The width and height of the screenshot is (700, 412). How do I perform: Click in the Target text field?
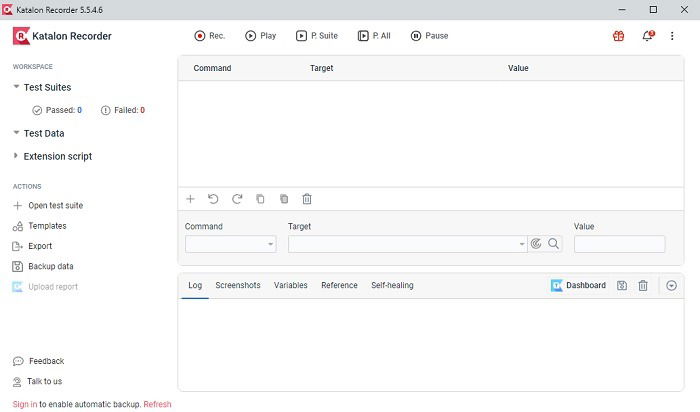(403, 244)
